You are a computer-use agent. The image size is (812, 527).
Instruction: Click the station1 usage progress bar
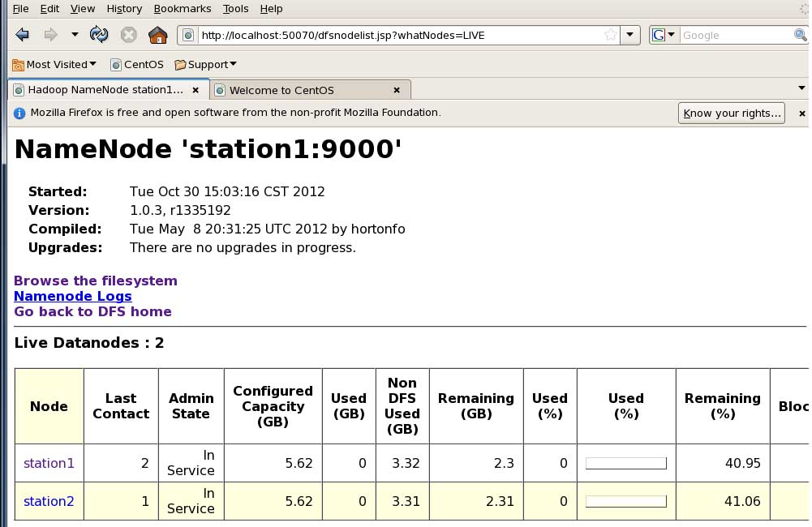625,463
